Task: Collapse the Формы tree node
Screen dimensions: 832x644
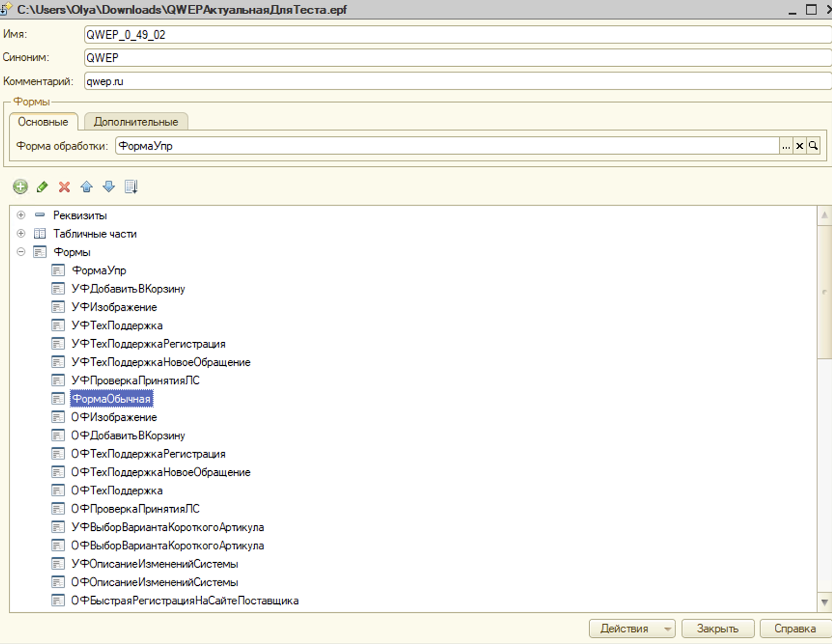Action: (x=21, y=252)
